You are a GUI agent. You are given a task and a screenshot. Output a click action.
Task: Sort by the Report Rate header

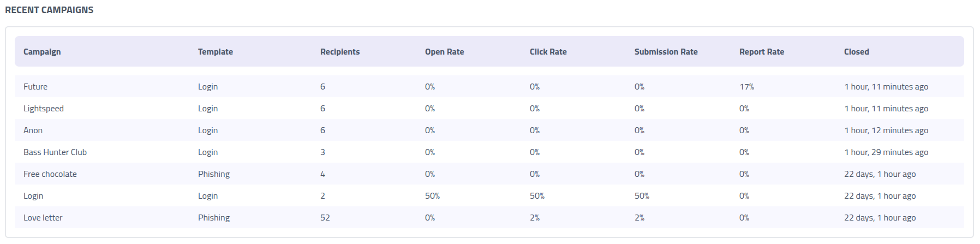pos(762,52)
